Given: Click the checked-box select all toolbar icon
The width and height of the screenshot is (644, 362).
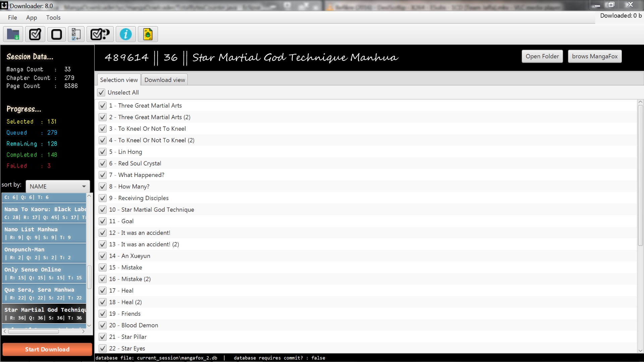Looking at the screenshot, I should tap(35, 34).
